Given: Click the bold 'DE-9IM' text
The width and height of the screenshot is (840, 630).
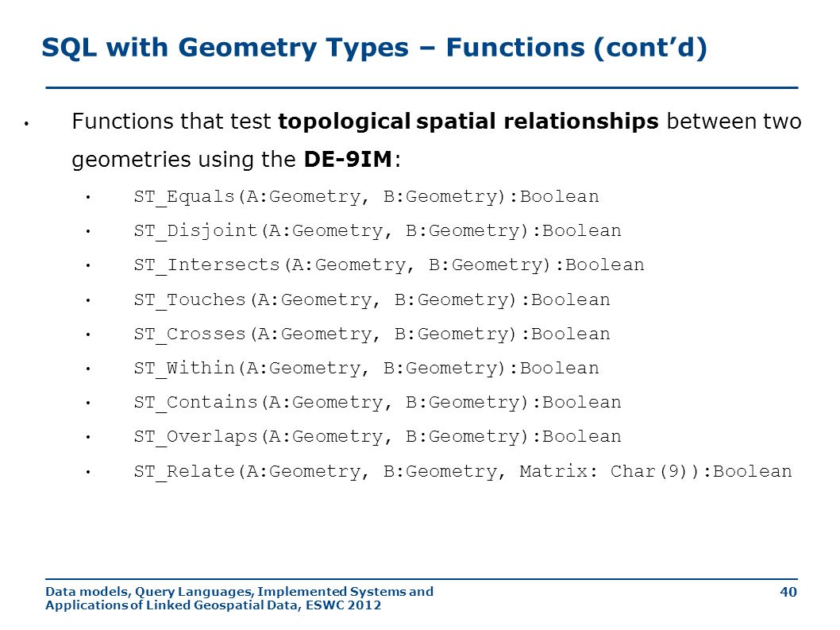Looking at the screenshot, I should (x=349, y=159).
